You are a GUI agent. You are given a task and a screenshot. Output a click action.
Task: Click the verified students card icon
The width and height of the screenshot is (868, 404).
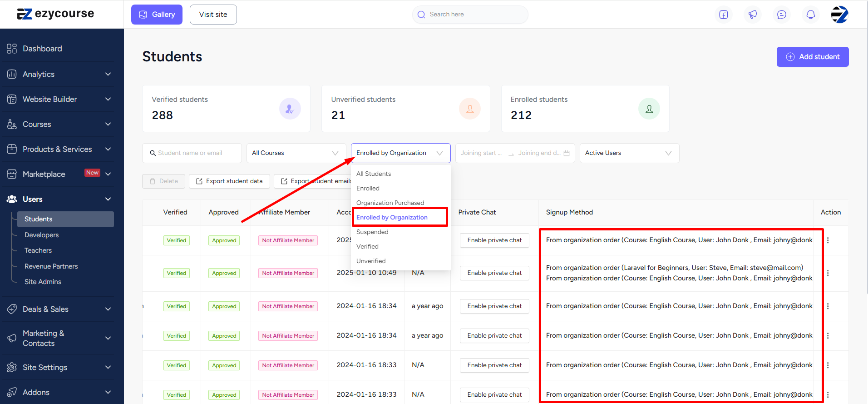pyautogui.click(x=290, y=109)
